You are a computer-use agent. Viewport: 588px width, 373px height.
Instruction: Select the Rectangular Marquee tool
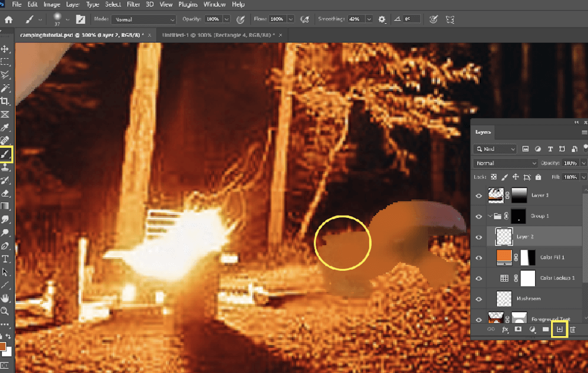5,62
